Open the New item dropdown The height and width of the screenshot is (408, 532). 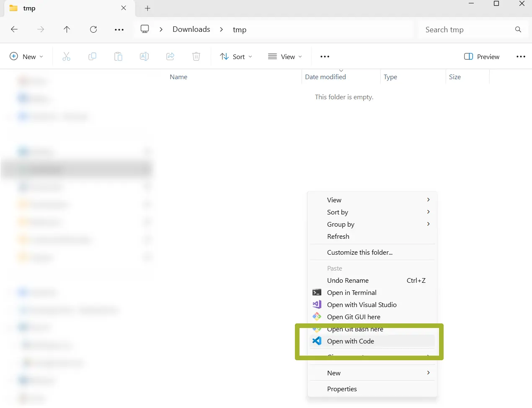[26, 57]
